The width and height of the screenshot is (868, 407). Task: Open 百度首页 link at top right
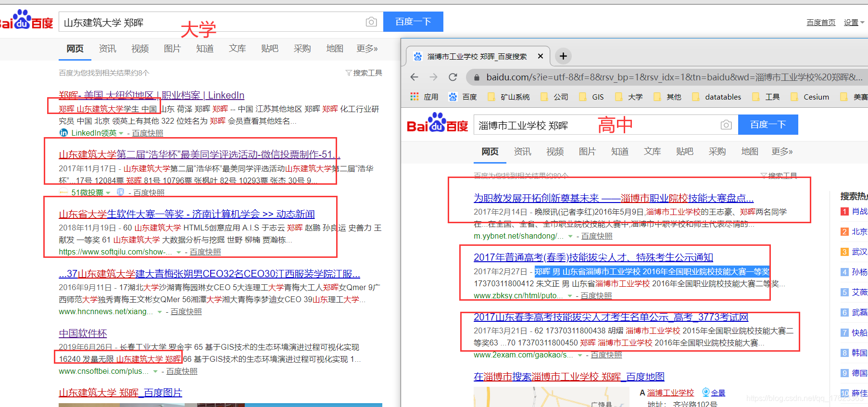point(821,22)
